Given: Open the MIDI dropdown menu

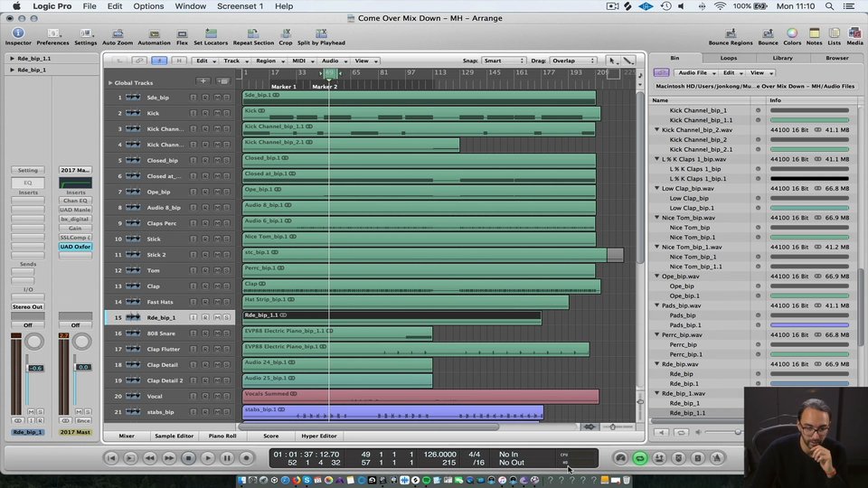Looking at the screenshot, I should coord(303,61).
